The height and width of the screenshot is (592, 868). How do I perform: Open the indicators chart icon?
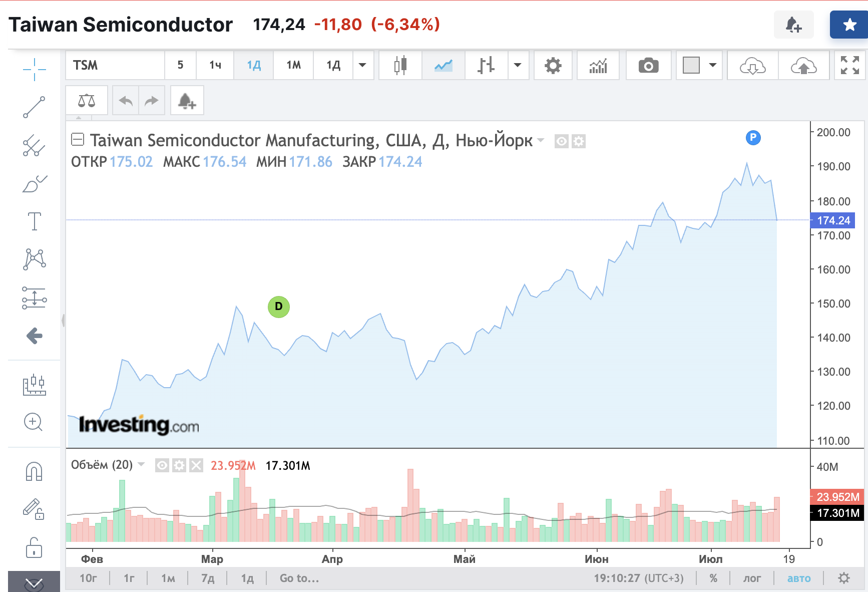(x=598, y=66)
